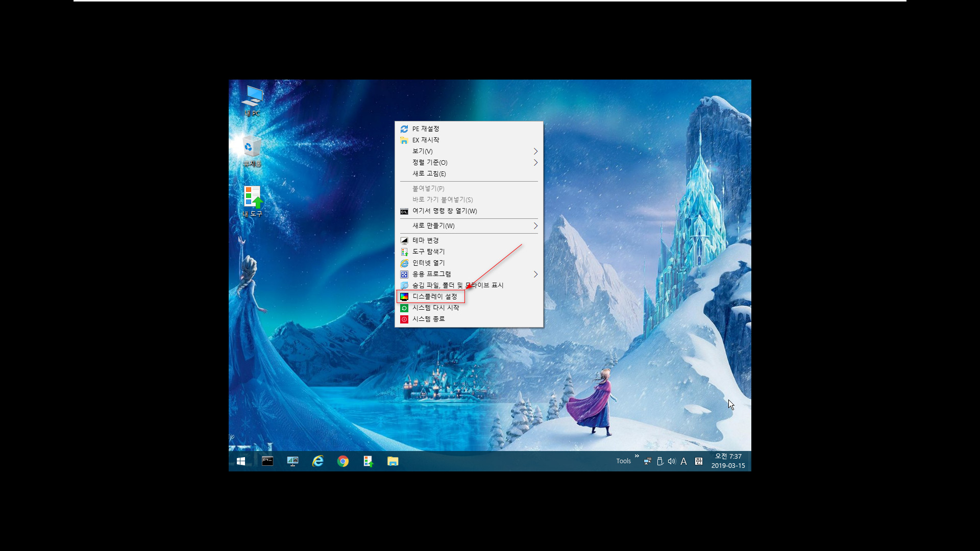The width and height of the screenshot is (980, 551).
Task: Click the Show desktop sliver at taskbar end
Action: [x=750, y=461]
